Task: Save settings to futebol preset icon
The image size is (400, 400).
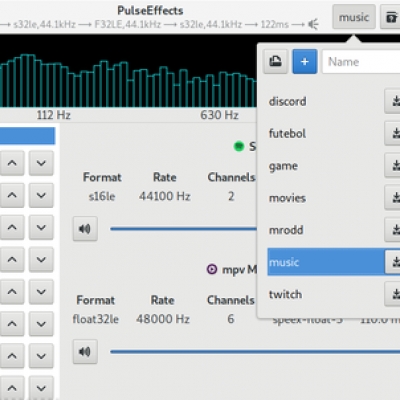Action: [393, 133]
